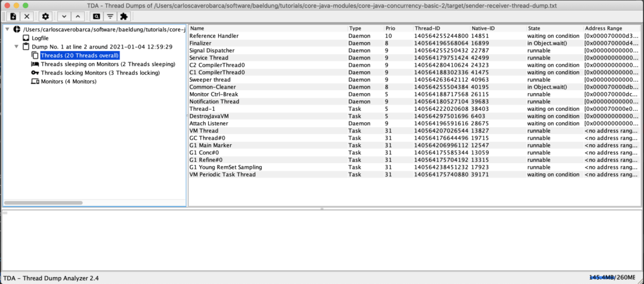
Task: Click the find/search toolbar icon
Action: (x=96, y=16)
